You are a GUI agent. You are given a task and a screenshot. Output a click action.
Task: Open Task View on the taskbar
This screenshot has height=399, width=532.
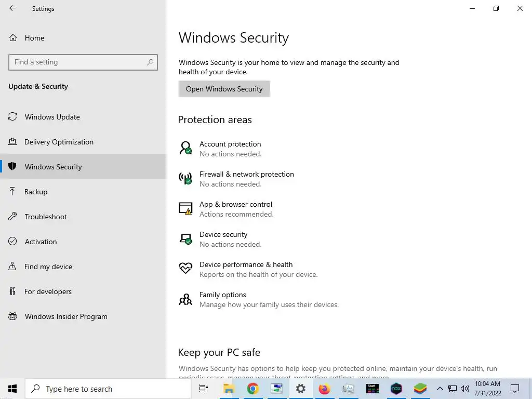pos(204,389)
